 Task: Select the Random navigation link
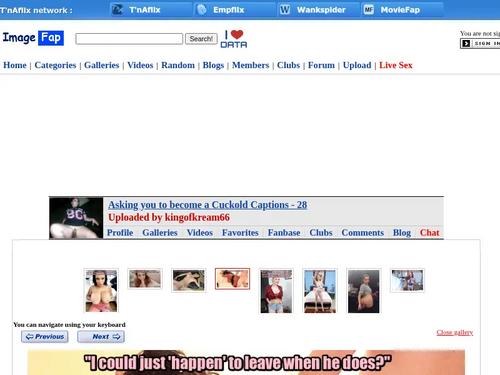[178, 65]
